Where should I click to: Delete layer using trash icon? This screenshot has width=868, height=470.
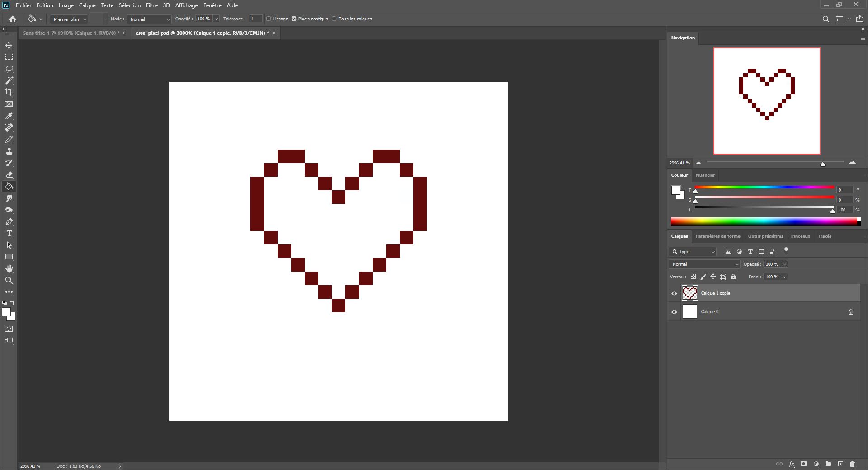(x=854, y=464)
